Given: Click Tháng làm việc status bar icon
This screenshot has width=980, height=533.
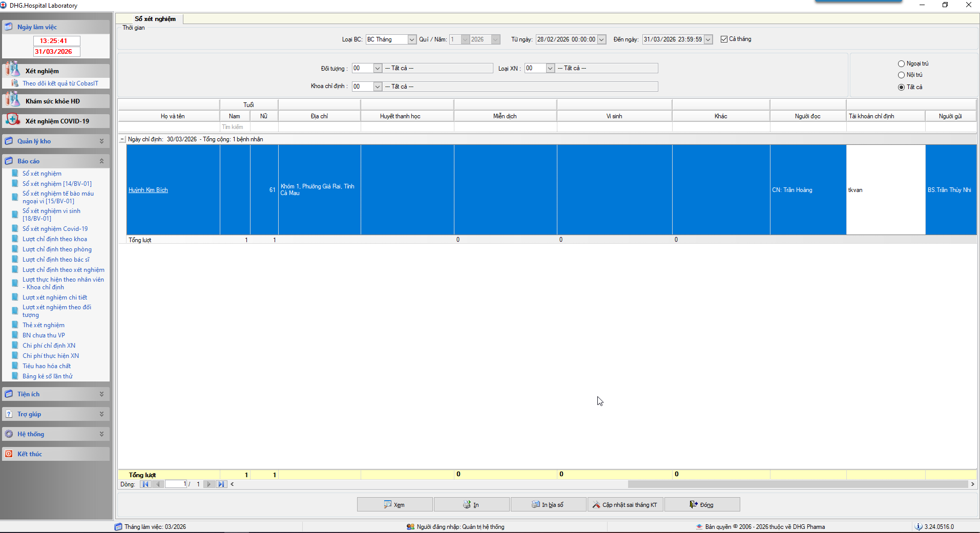Looking at the screenshot, I should coord(118,526).
